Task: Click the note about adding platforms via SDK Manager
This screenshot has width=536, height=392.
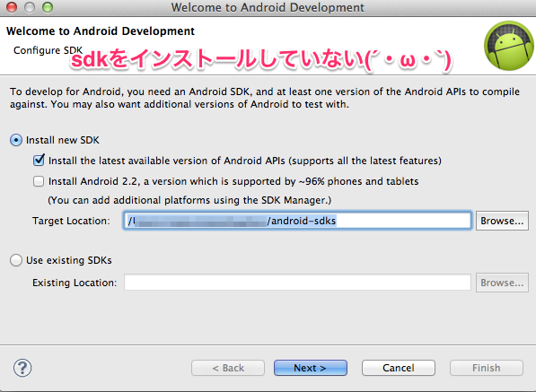Action: [189, 200]
